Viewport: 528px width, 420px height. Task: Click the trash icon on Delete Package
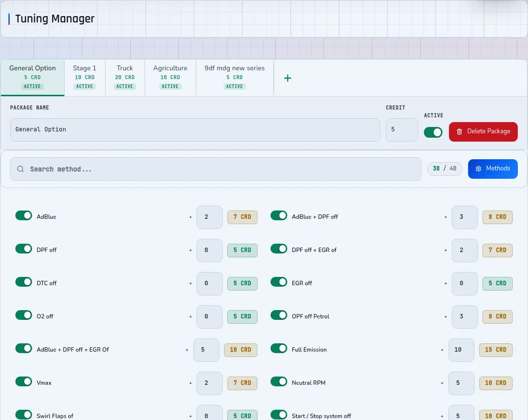459,131
